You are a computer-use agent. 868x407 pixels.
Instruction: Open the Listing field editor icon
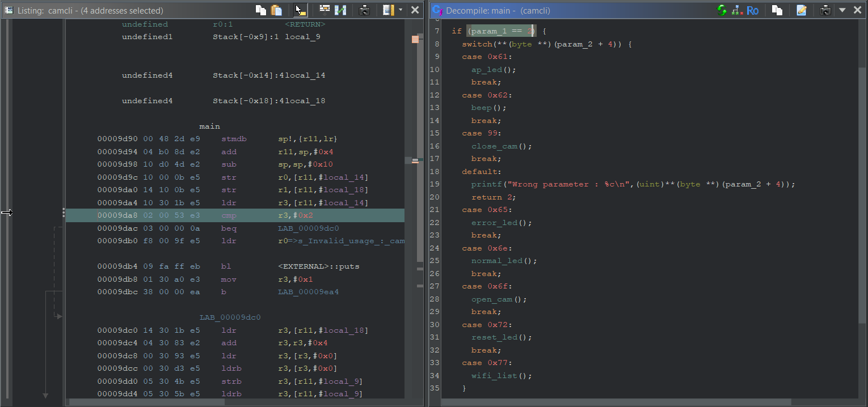[325, 10]
